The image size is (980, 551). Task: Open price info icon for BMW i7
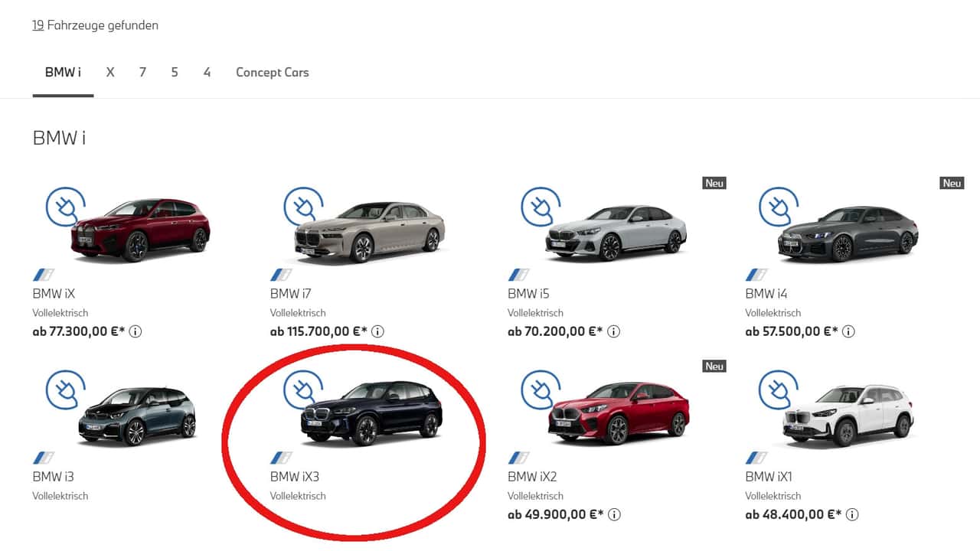[377, 331]
